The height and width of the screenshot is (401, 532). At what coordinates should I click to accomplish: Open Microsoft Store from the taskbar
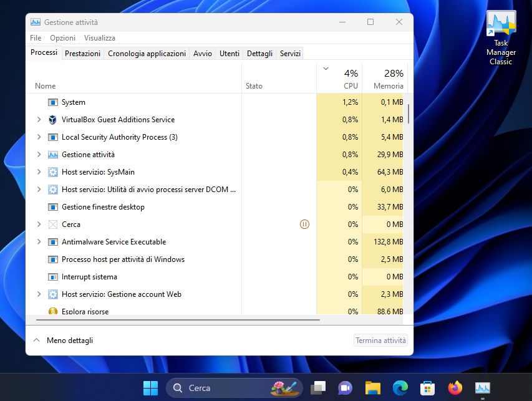pos(427,388)
